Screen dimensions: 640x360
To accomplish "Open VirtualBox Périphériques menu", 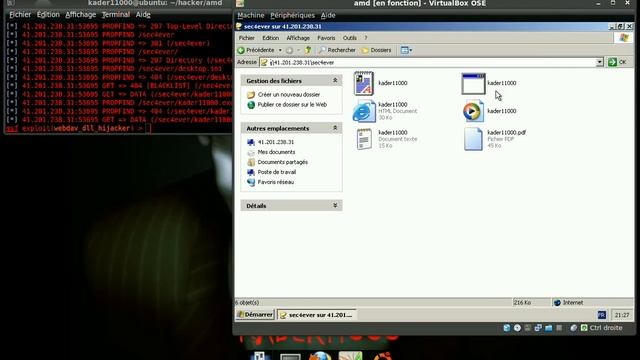I will pos(293,15).
